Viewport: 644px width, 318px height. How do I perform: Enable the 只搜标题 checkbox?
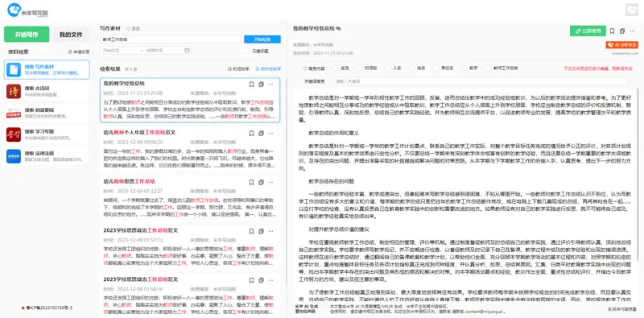pyautogui.click(x=247, y=51)
